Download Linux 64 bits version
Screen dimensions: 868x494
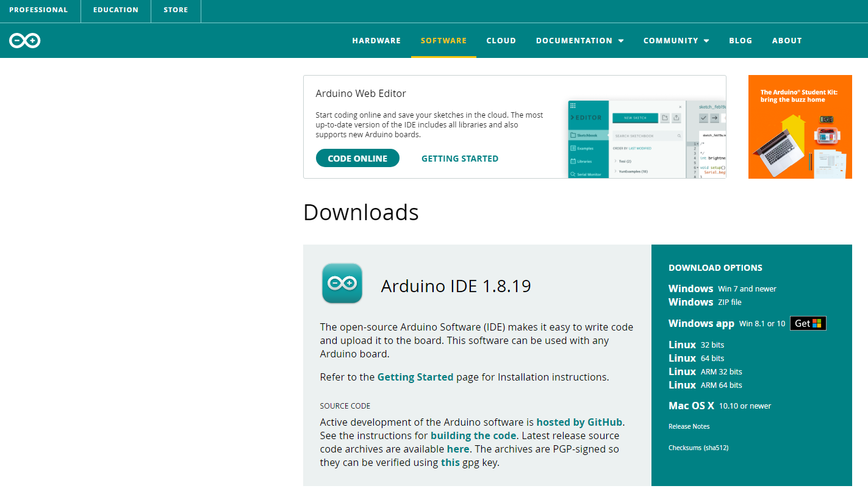(x=696, y=358)
